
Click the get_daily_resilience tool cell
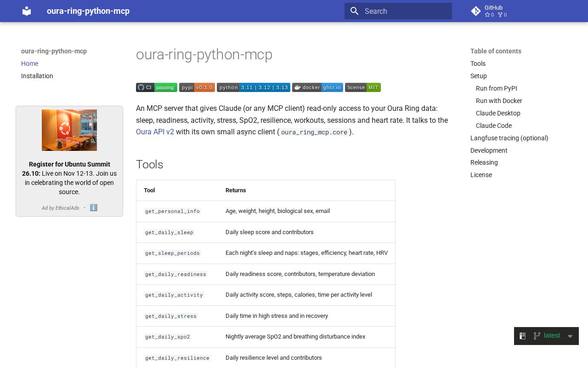pyautogui.click(x=177, y=358)
